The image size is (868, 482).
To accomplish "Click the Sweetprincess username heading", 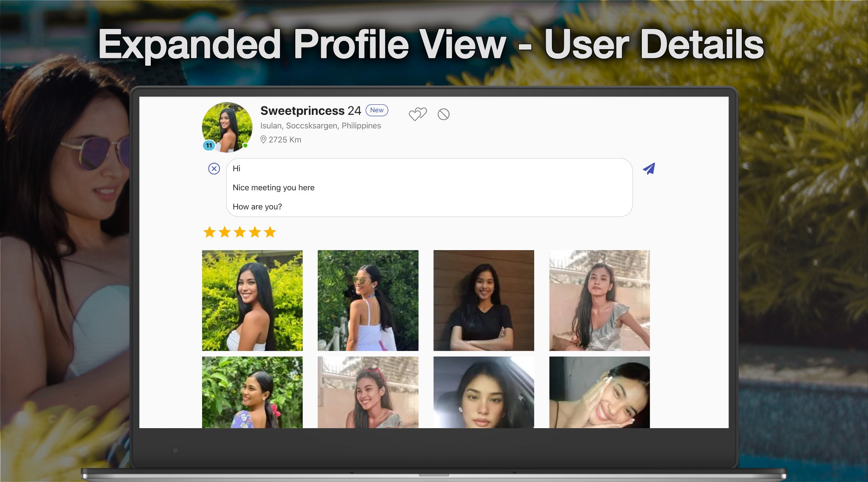I will click(302, 111).
